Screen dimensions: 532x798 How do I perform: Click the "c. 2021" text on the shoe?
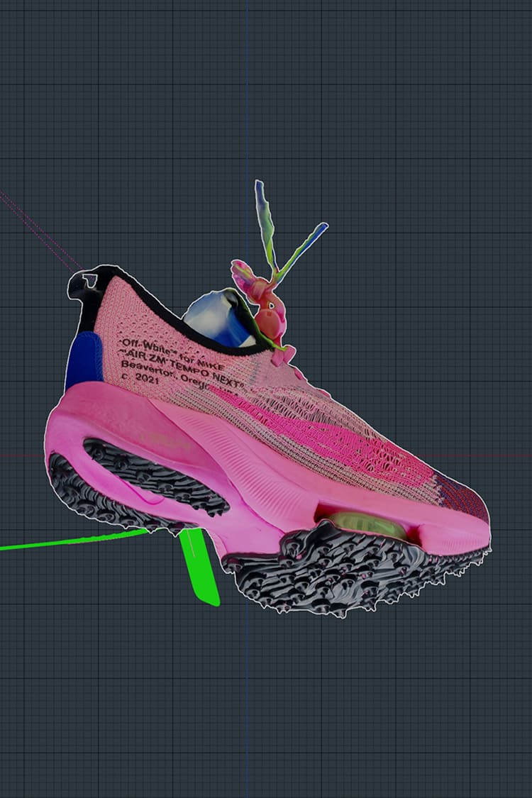140,378
